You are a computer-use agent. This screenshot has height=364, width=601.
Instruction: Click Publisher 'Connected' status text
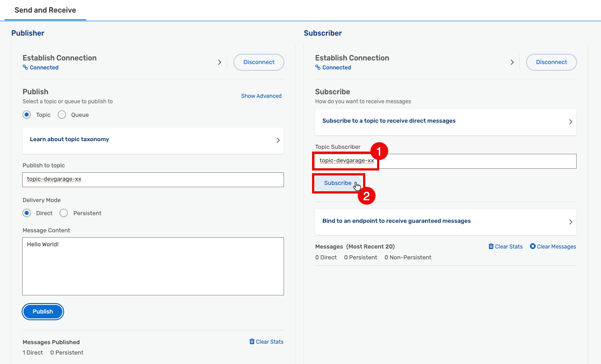click(44, 68)
